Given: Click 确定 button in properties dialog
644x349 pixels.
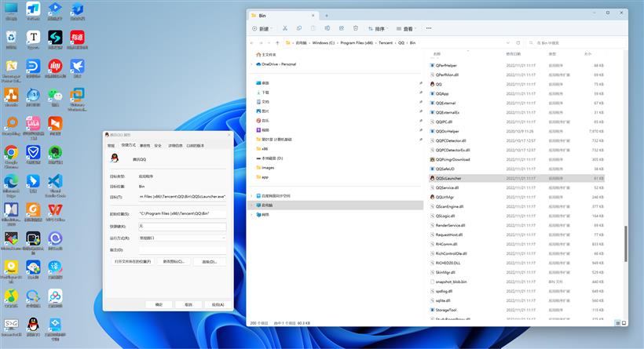Looking at the screenshot, I should point(159,305).
